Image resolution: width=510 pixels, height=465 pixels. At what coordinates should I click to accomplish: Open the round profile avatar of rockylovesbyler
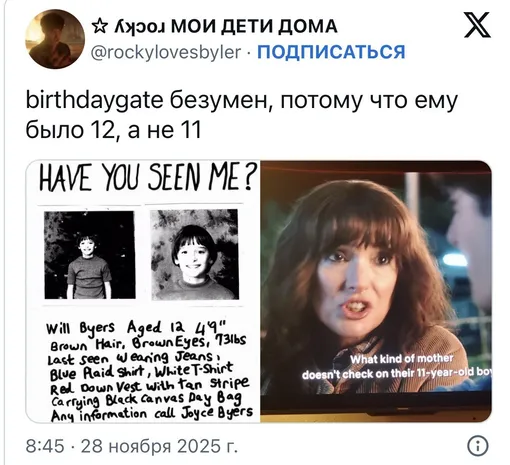55,39
